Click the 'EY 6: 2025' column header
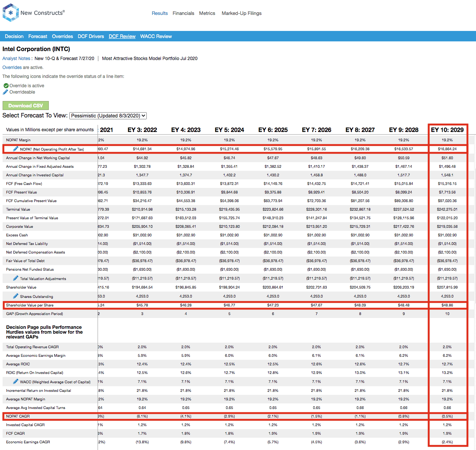 click(273, 130)
